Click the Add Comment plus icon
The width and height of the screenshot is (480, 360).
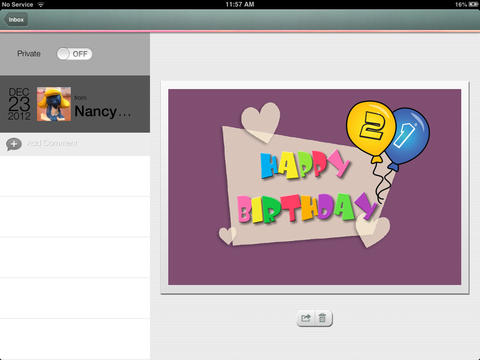pos(14,144)
